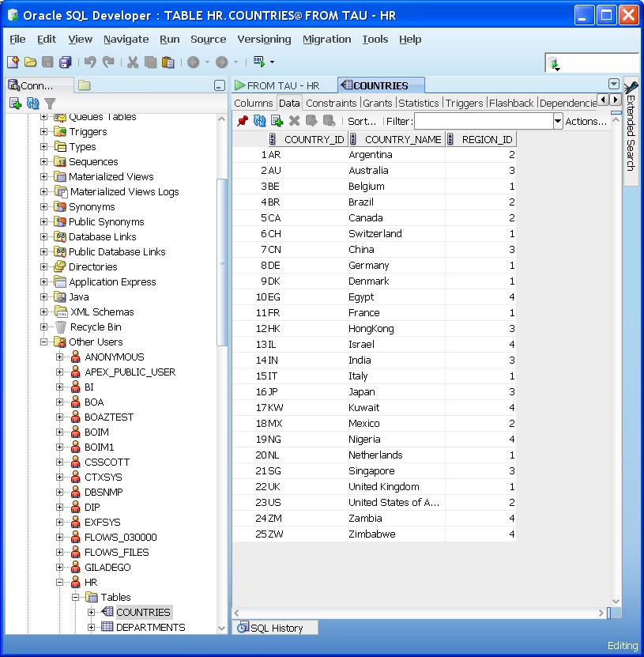Open the File menu
Screen dimensions: 644x657
(x=17, y=40)
